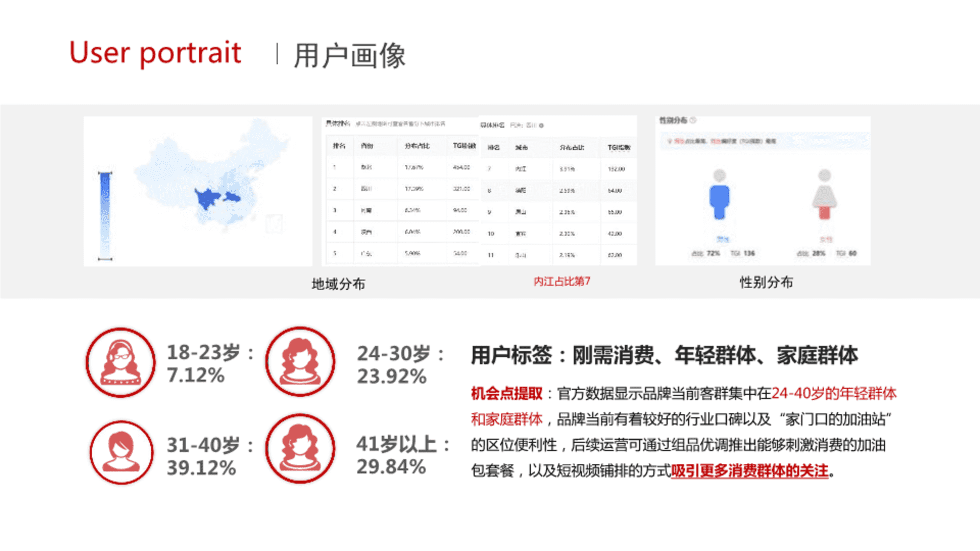The image size is (980, 551).
Task: Click the underlined 吸引更多消费群体的关注 text
Action: [749, 470]
